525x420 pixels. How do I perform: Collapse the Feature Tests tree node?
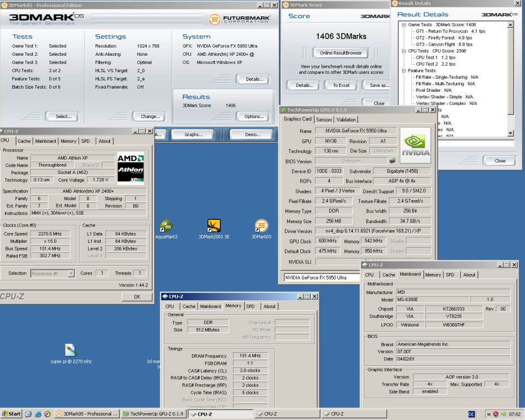tap(404, 71)
